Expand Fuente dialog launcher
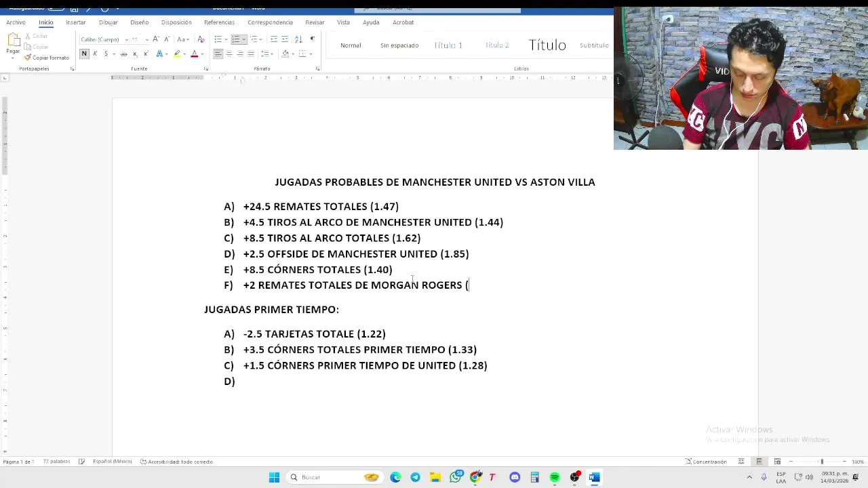Image resolution: width=868 pixels, height=488 pixels. pyautogui.click(x=206, y=68)
